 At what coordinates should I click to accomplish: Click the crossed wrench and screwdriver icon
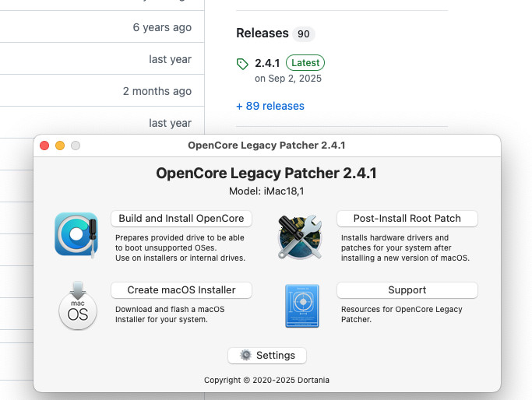pyautogui.click(x=300, y=237)
